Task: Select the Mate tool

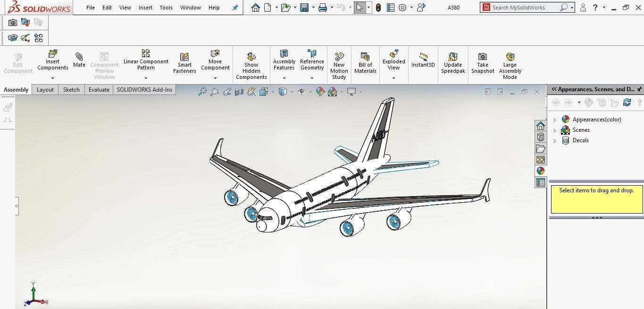Action: coord(79,60)
